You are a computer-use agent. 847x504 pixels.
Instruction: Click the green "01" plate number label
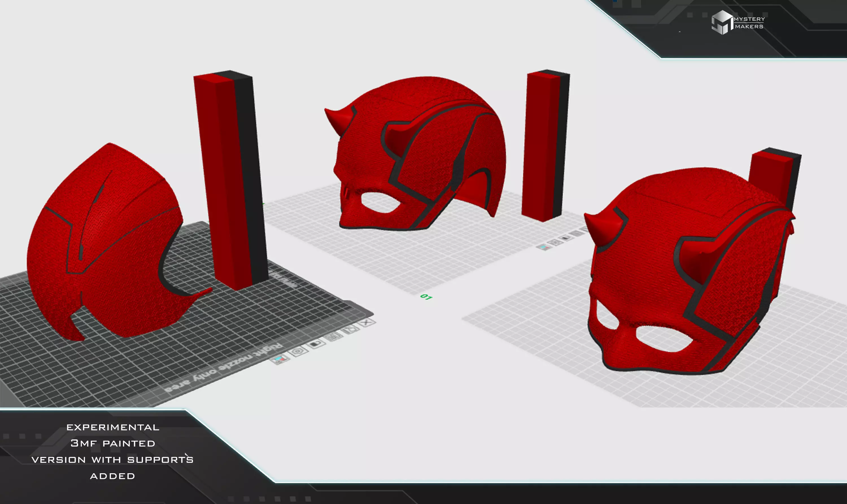tap(426, 297)
